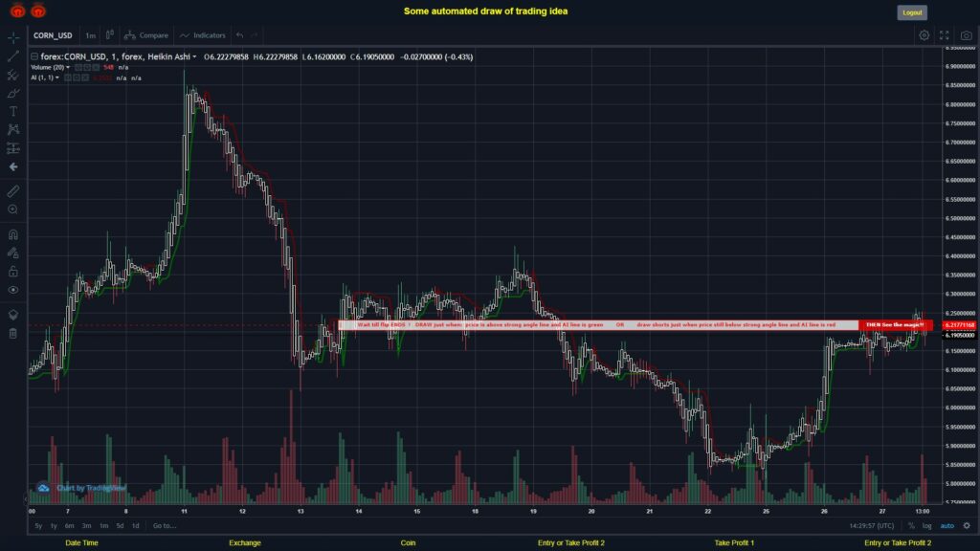Undo the last chart action
980x551 pixels.
239,35
